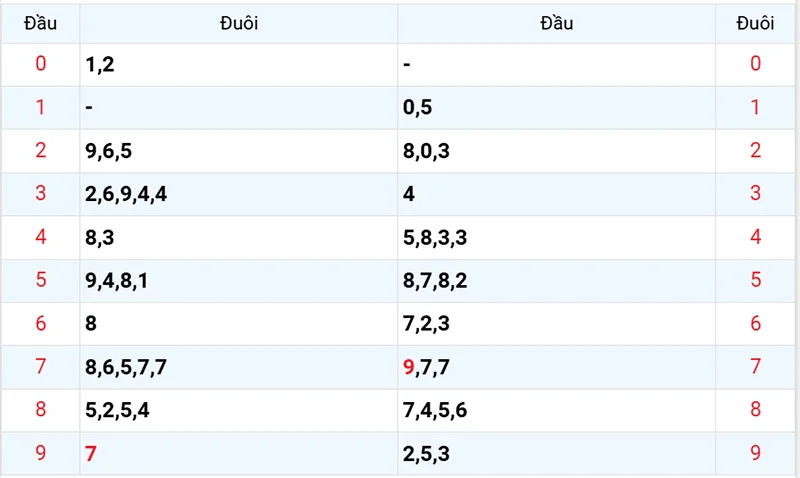
Task: Click the cell with red 9 followed by 7,7
Action: click(426, 367)
